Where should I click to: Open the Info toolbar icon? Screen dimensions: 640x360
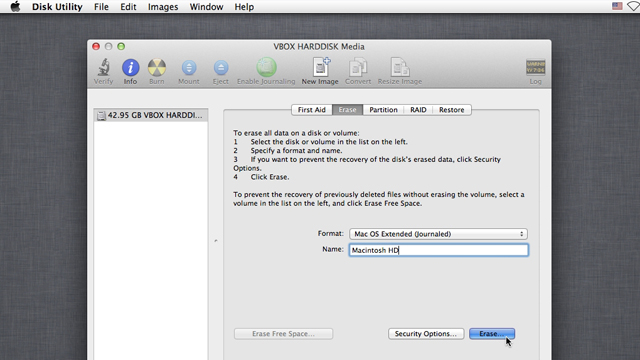tap(131, 68)
